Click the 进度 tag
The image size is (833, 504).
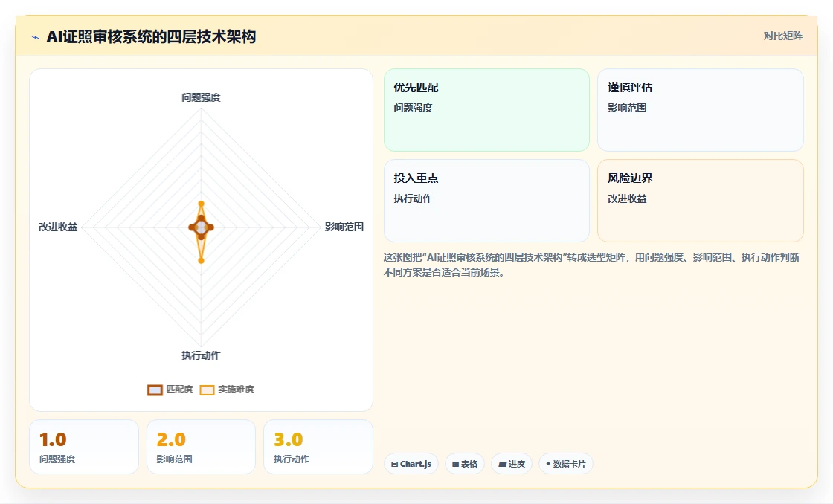coord(512,464)
